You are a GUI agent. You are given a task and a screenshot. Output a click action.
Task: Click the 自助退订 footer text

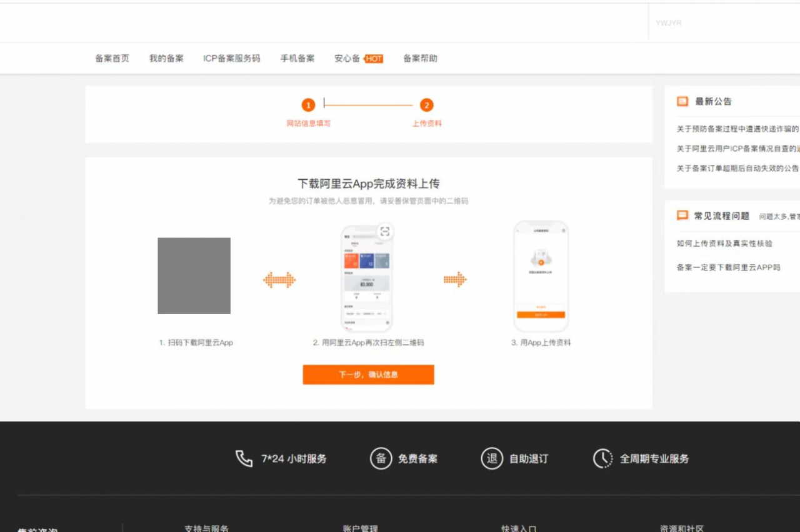coord(529,459)
